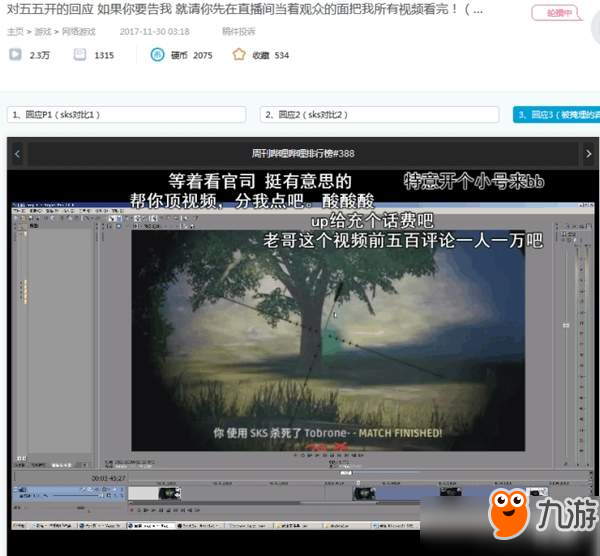The image size is (600, 556).
Task: Click the play count icon beside 2.3万
Action: [15, 54]
